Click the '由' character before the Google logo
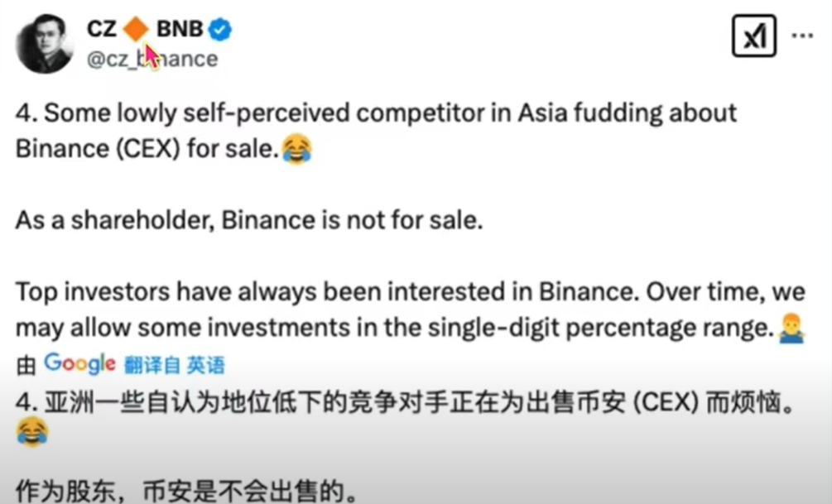Image resolution: width=832 pixels, height=504 pixels. 26,366
